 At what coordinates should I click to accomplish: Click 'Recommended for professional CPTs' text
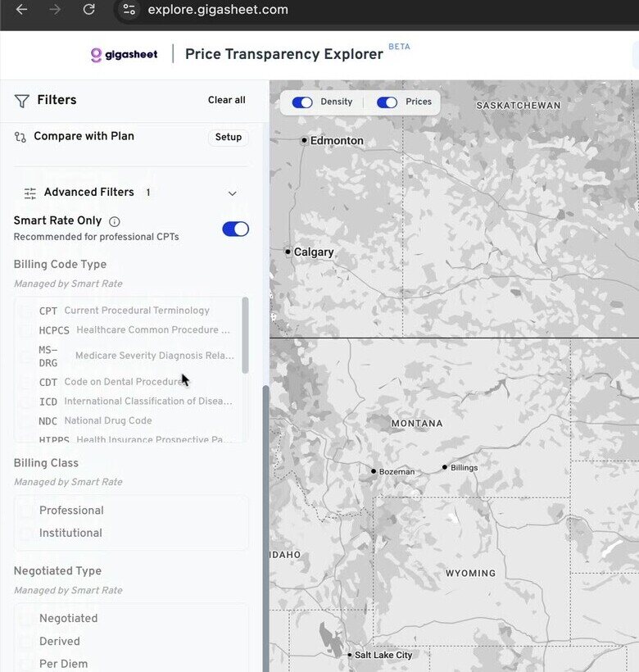97,237
